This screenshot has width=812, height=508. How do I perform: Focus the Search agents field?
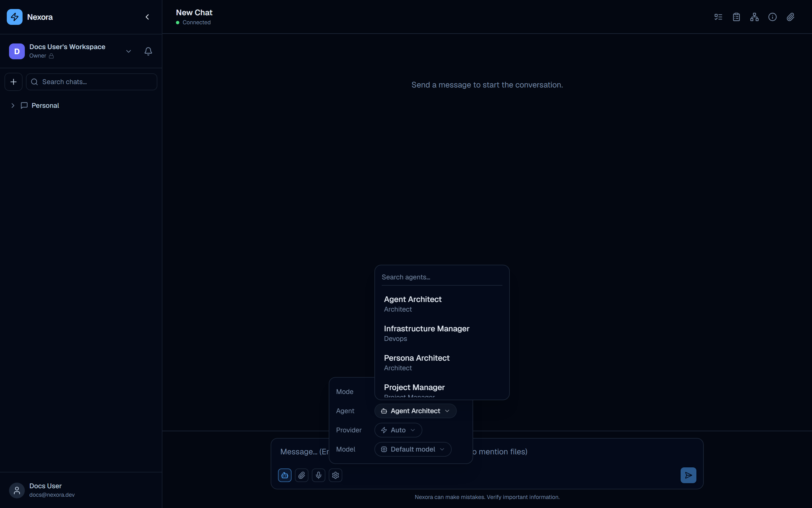(442, 277)
